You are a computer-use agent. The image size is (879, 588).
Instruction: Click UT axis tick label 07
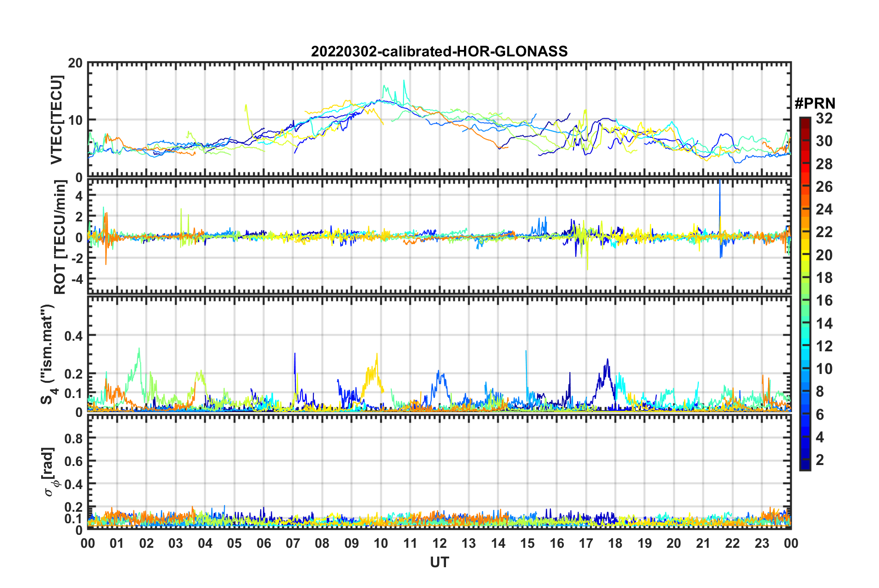293,543
